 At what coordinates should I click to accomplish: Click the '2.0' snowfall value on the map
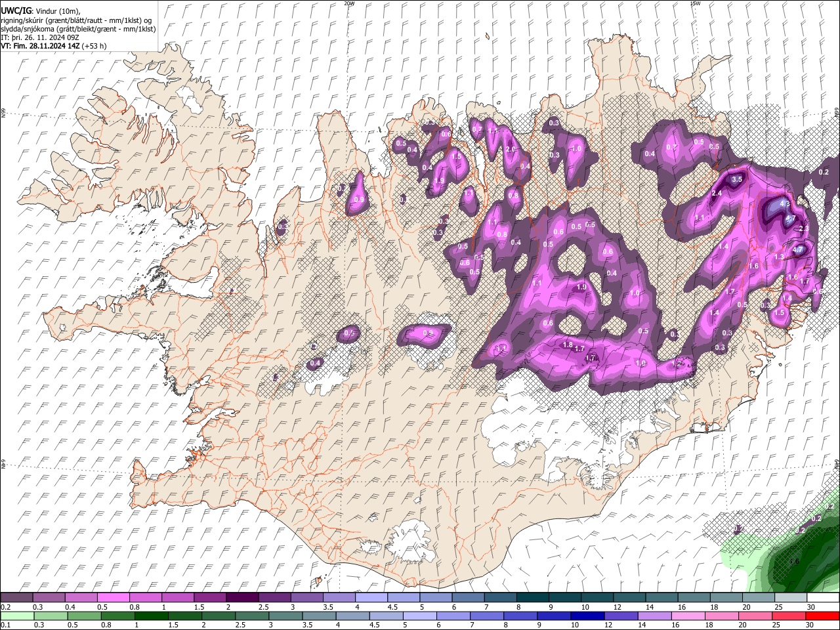[x=511, y=149]
